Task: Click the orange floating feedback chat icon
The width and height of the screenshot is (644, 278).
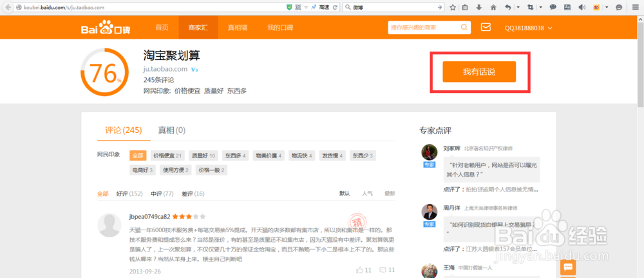Action: coord(568,267)
